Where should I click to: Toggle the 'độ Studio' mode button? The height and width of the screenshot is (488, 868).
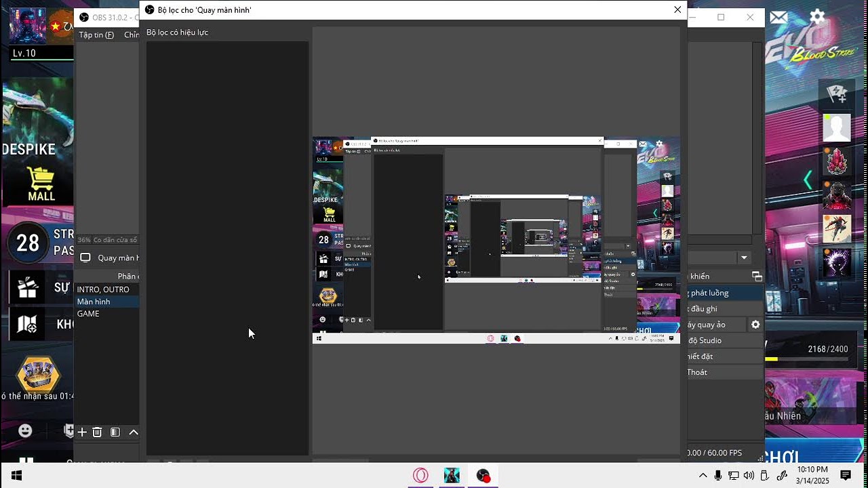pyautogui.click(x=726, y=340)
